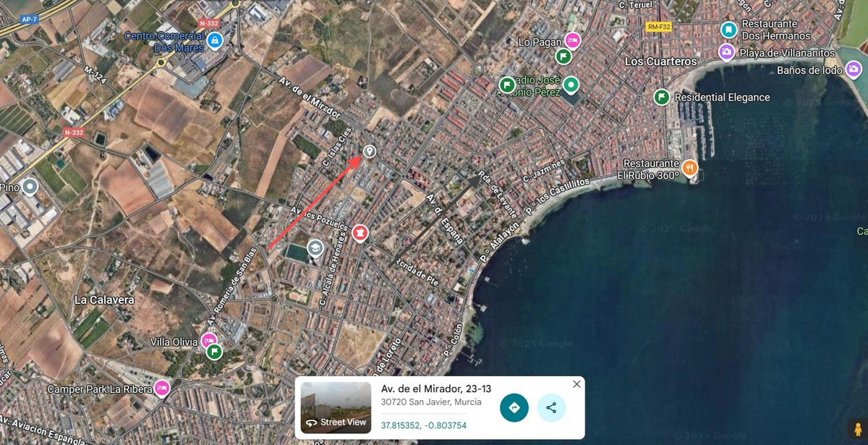Click the Pino gray location marker
This screenshot has width=868, height=445.
pyautogui.click(x=30, y=187)
